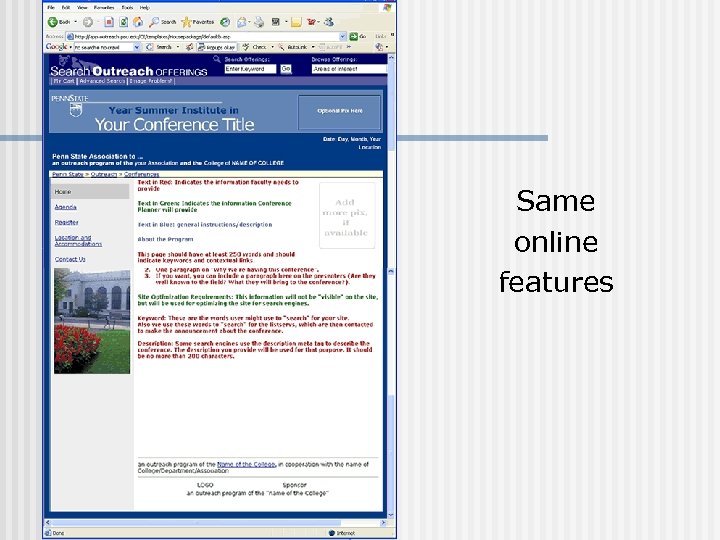Click the red toolbar icon beside Discuss
This screenshot has width=720, height=540.
(x=312, y=22)
